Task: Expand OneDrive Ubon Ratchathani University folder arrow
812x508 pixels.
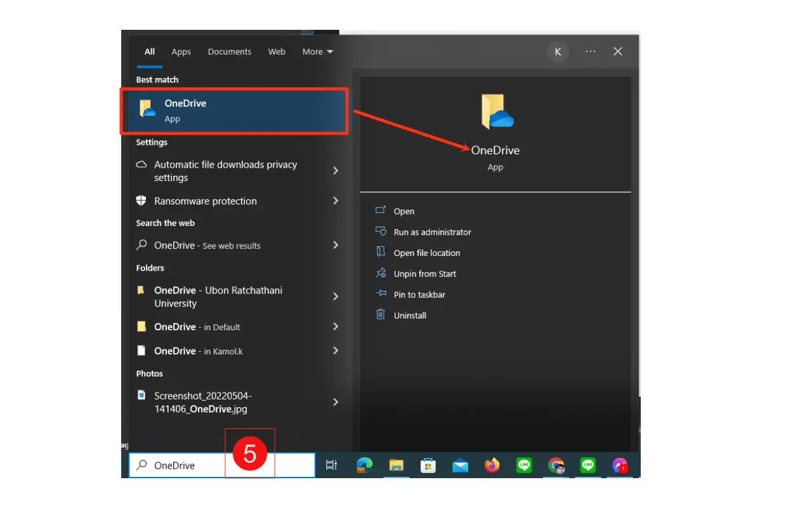Action: [336, 297]
